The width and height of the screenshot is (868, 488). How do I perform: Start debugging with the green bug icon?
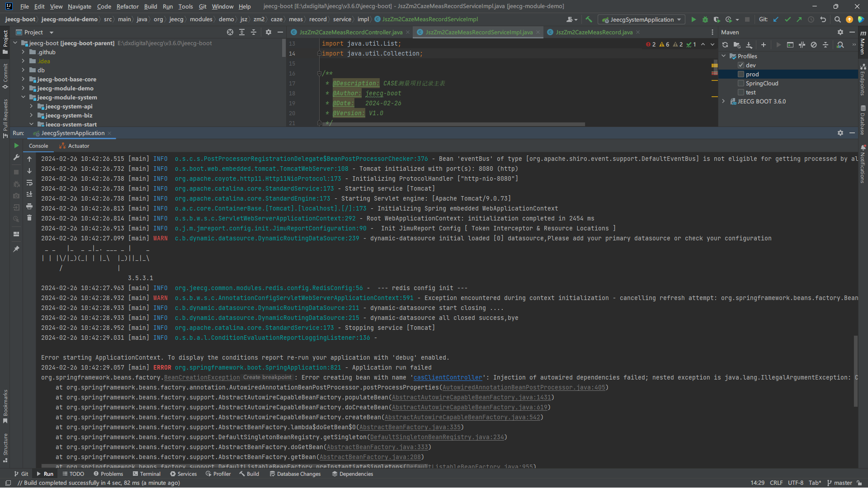[705, 19]
